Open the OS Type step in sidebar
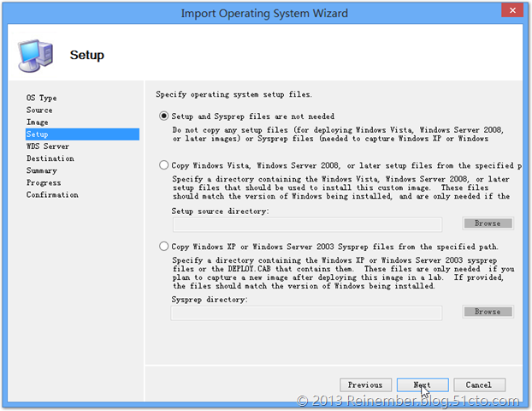Image resolution: width=532 pixels, height=411 pixels. (x=41, y=98)
